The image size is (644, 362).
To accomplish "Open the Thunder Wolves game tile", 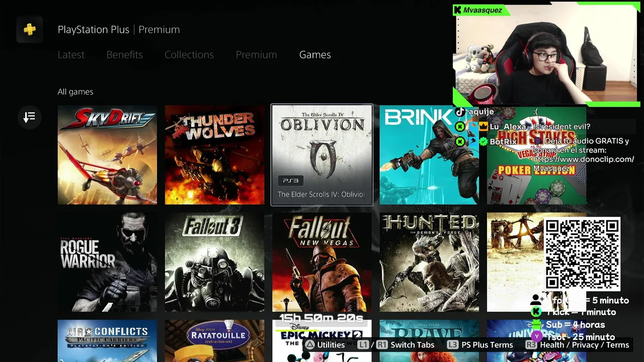I will click(x=214, y=155).
